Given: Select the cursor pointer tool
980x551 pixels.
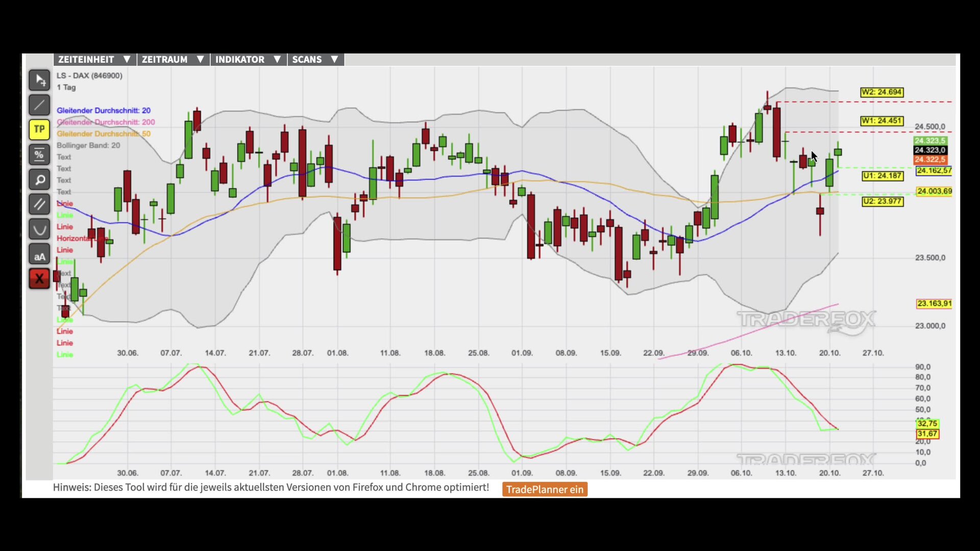Looking at the screenshot, I should 39,80.
